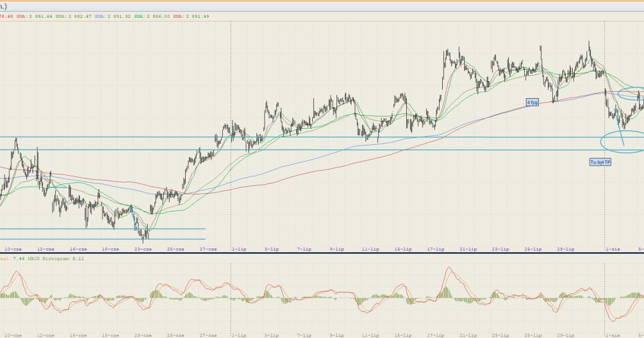Select 17-lip on the price chart time axis
644x338 pixels.
click(x=436, y=249)
